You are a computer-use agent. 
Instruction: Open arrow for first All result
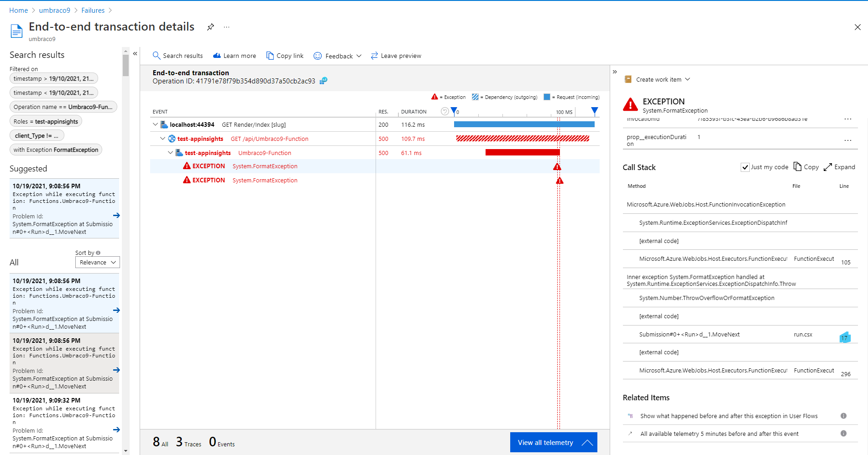coord(116,310)
